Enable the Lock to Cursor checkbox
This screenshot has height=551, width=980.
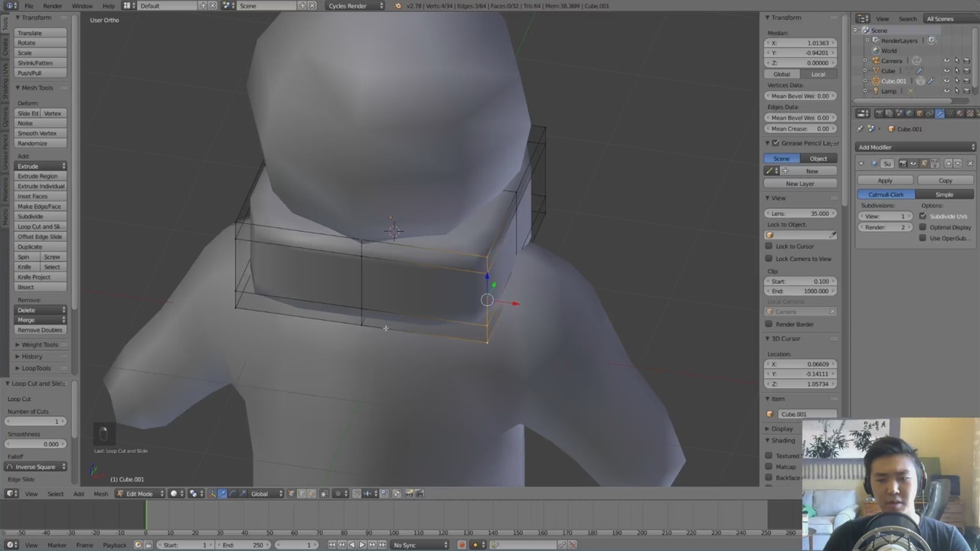pyautogui.click(x=769, y=246)
